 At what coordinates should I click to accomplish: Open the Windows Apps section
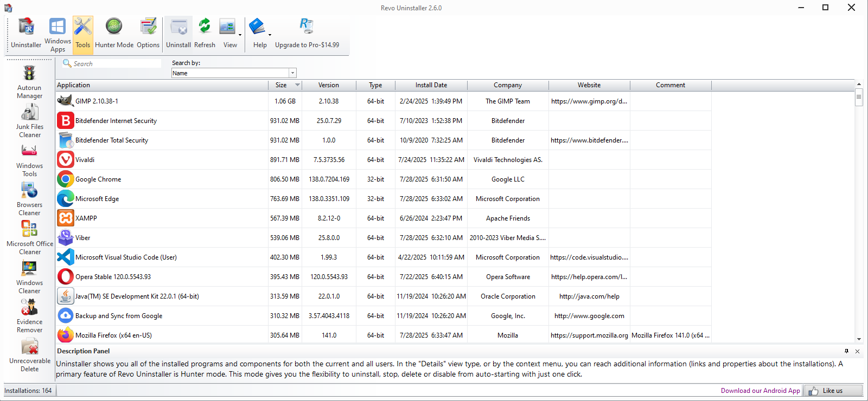pos(58,35)
